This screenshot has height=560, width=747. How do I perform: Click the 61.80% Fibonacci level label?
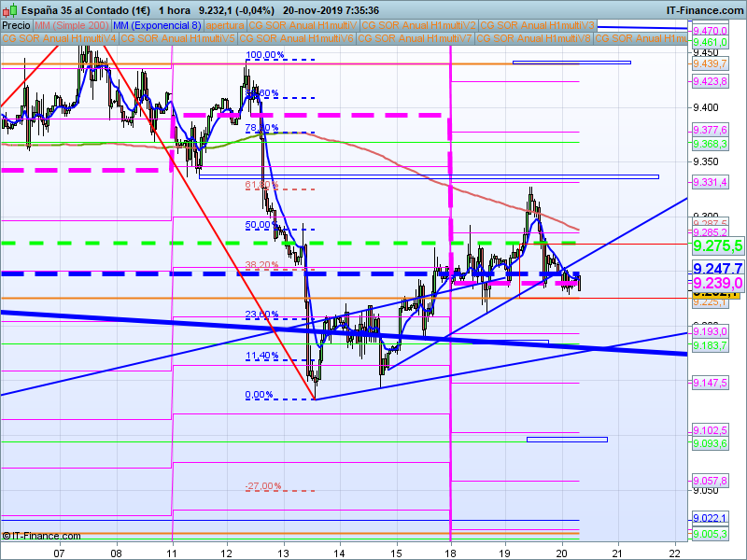(261, 186)
